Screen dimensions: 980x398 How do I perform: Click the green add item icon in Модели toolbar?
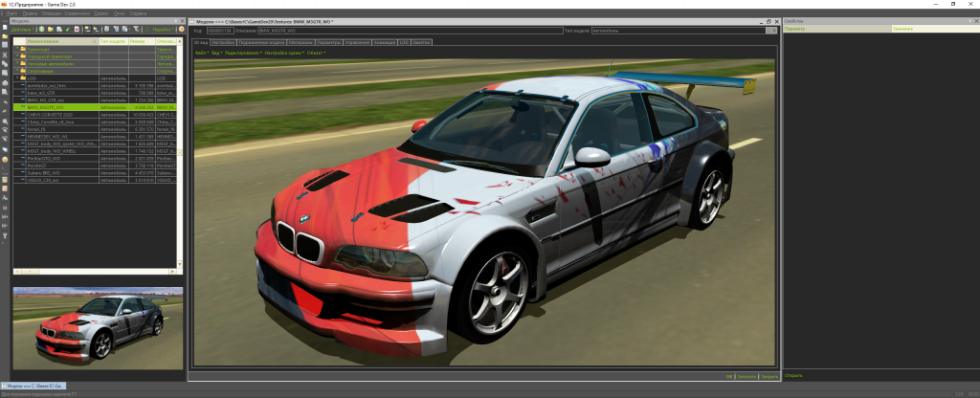tap(41, 30)
